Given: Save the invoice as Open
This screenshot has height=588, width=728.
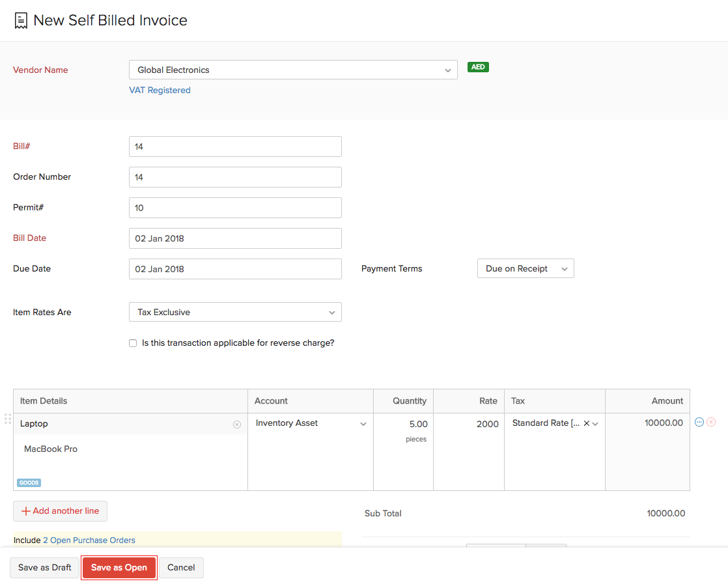Looking at the screenshot, I should pos(119,567).
